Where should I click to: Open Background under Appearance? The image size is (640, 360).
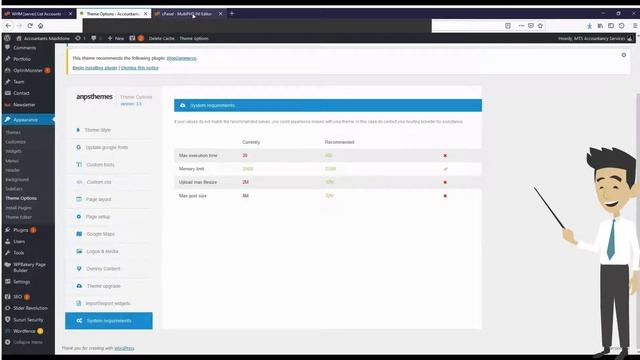17,179
